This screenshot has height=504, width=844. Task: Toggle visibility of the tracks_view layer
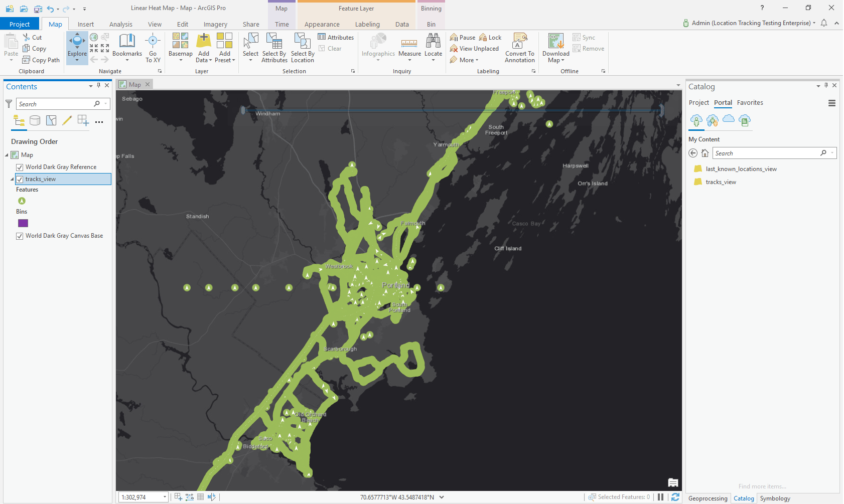[19, 179]
